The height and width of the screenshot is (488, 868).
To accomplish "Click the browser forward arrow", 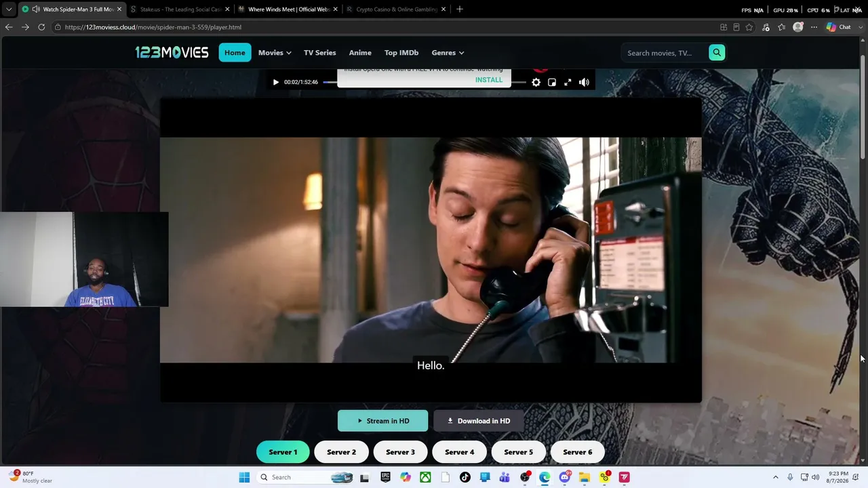I will click(x=25, y=27).
